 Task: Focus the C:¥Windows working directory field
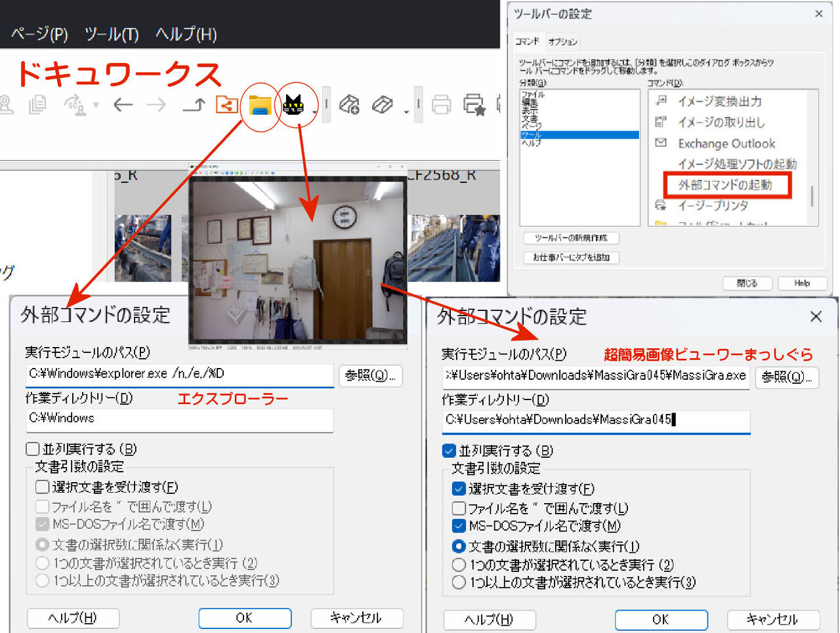(180, 420)
